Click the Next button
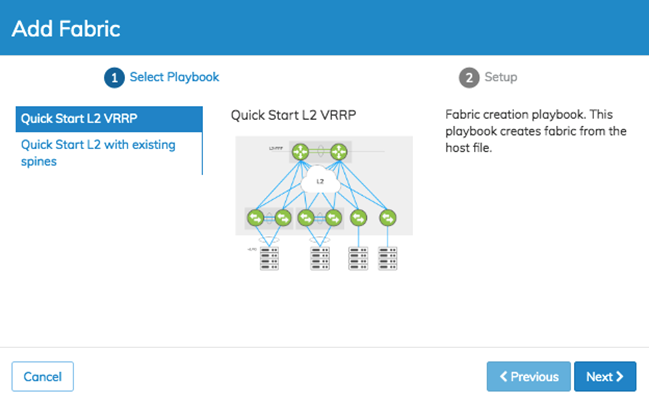 click(x=605, y=376)
